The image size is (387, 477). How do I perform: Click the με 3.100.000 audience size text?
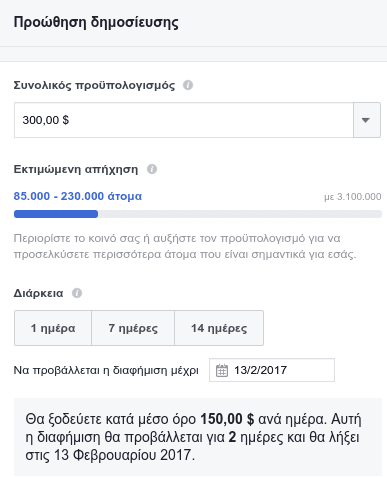pos(353,197)
